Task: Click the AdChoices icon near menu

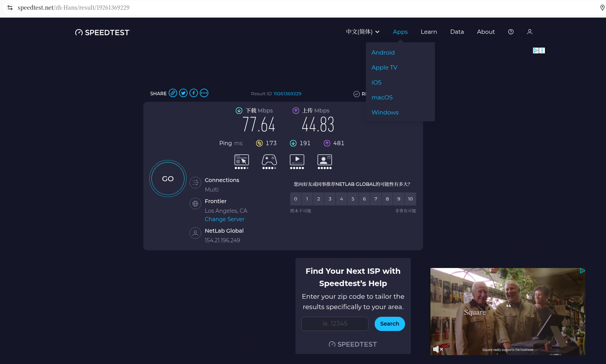Action: [x=536, y=50]
